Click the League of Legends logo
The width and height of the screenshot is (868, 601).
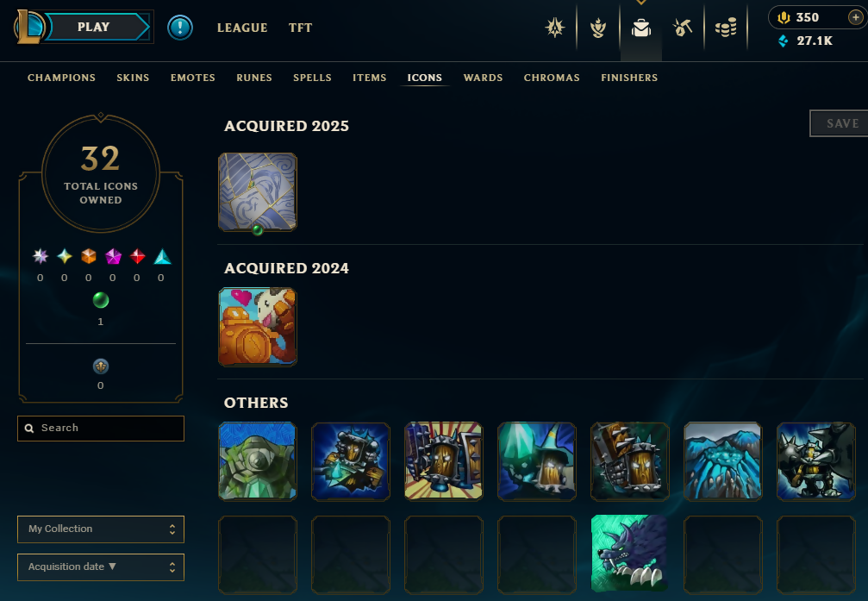(x=28, y=27)
